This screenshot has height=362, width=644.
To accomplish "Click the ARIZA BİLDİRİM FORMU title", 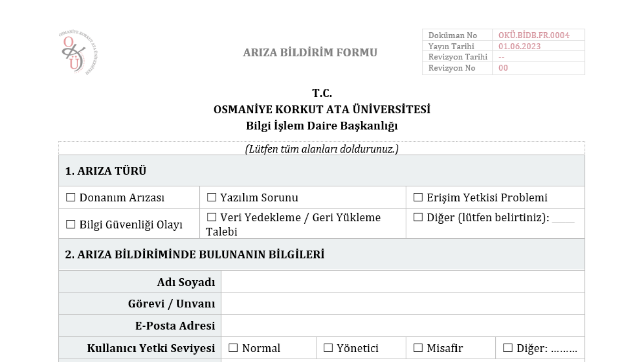I will (310, 53).
